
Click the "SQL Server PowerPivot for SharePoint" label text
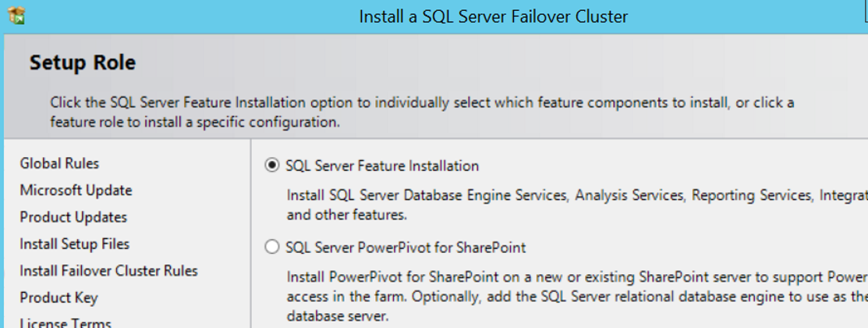(x=406, y=247)
